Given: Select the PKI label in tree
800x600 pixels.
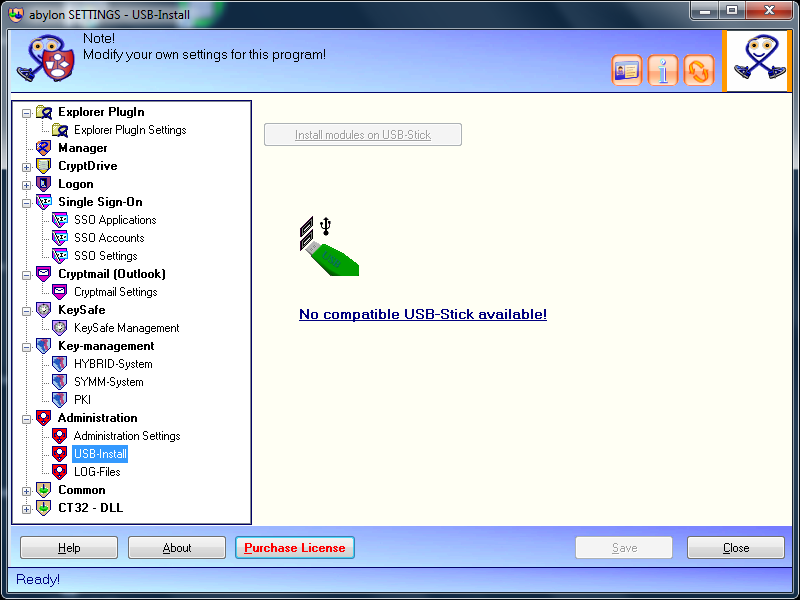Looking at the screenshot, I should click(82, 400).
